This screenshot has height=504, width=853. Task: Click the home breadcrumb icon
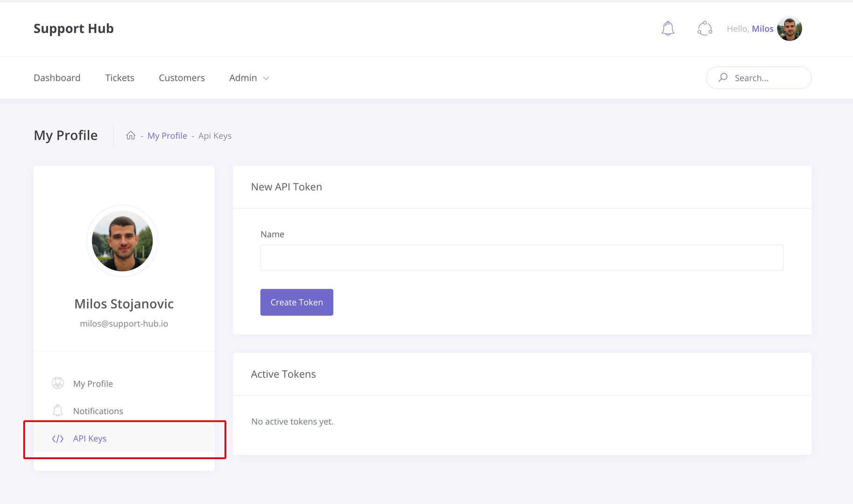click(x=131, y=135)
